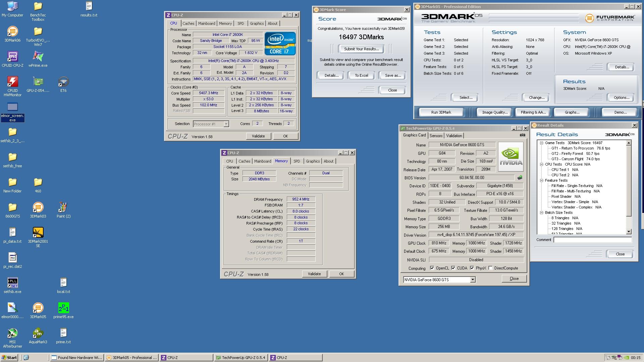Switch to Validation tab in GPU-Z
This screenshot has height=362, width=644.
coord(454,136)
